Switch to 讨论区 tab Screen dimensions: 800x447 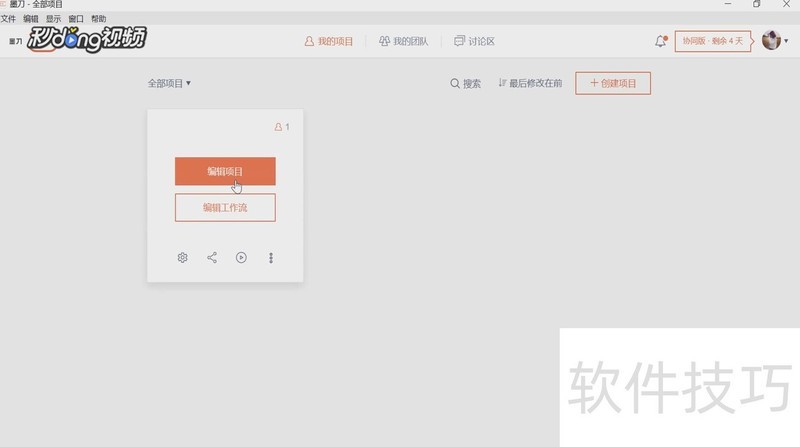474,41
